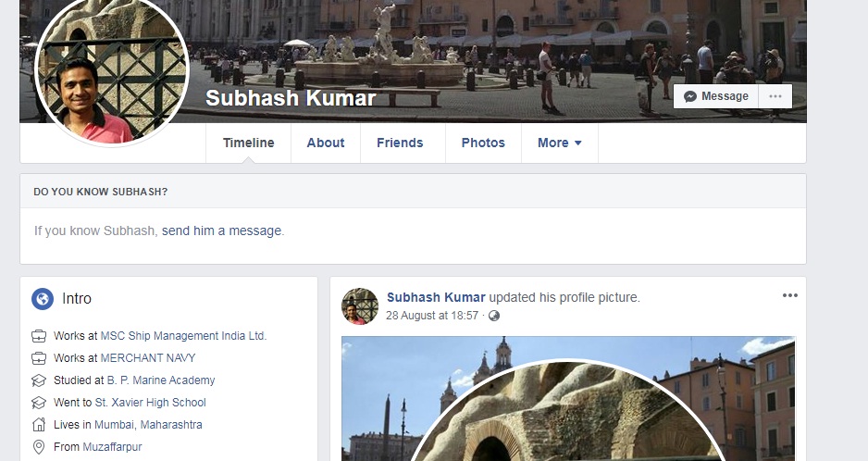Click briefcase icon beside MERCHANT NAVY
The width and height of the screenshot is (868, 461).
39,358
